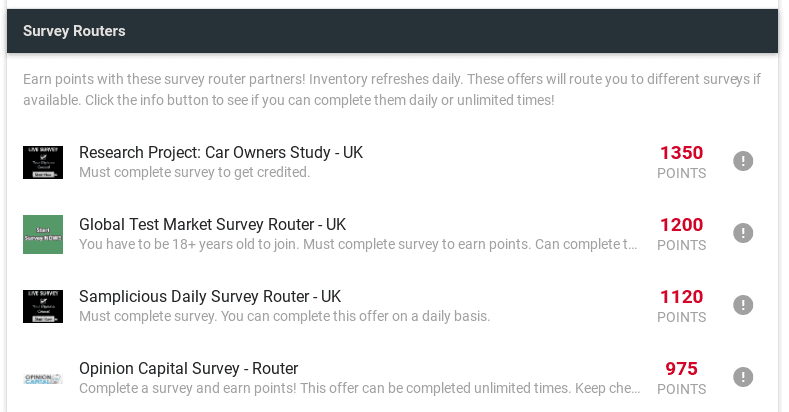Viewport: 789px width, 412px height.
Task: Click the 975 points value
Action: click(681, 369)
